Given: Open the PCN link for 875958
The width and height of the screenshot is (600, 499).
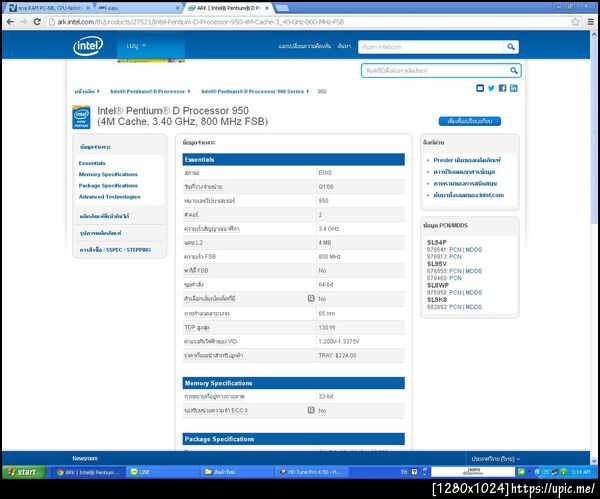Looking at the screenshot, I should pos(455,292).
